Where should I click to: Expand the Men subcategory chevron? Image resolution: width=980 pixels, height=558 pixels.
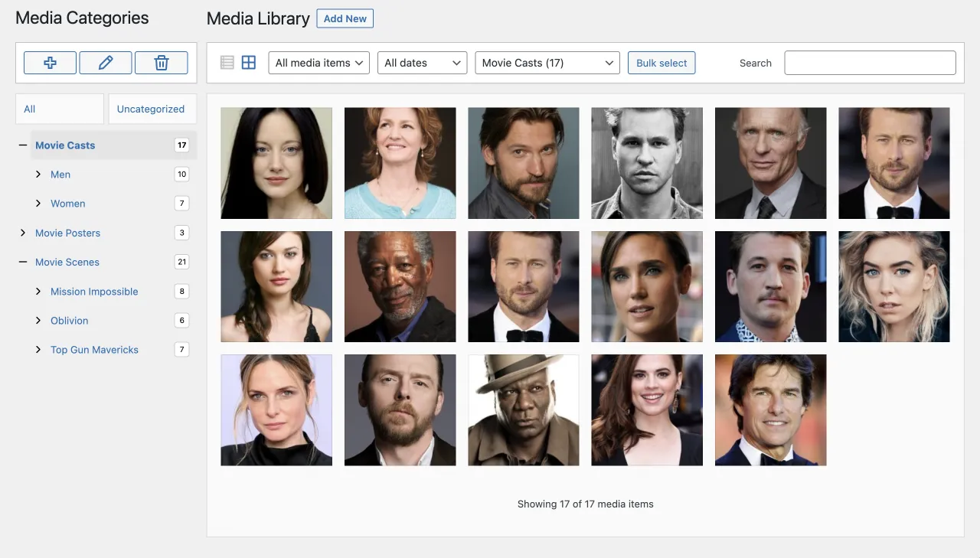pos(38,175)
